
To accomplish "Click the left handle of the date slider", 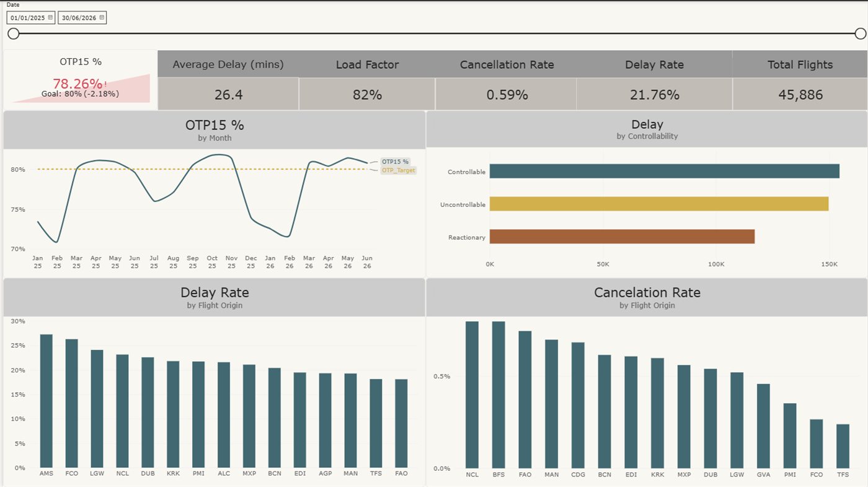I will 14,33.
